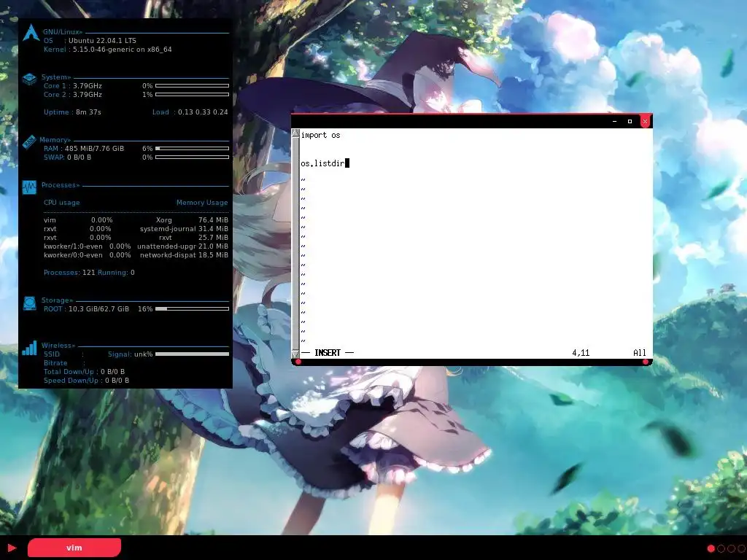Place cursor on 'os.listdir' line
This screenshot has height=560, width=747.
(x=322, y=163)
